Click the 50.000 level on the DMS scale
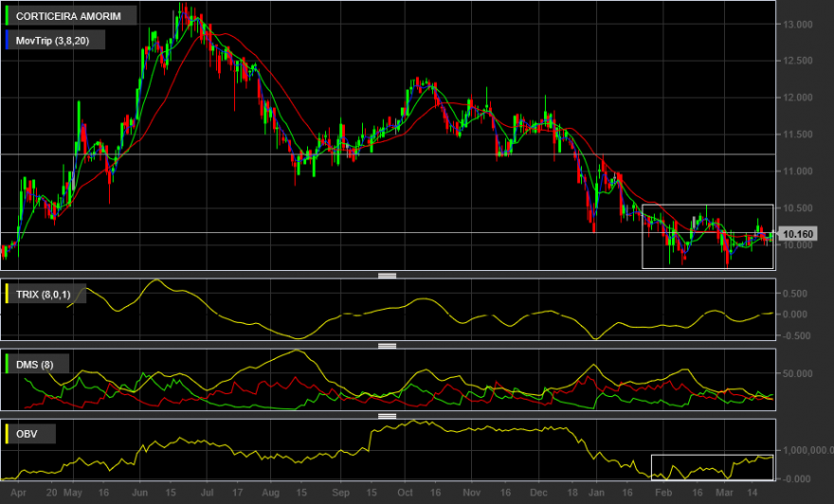 (x=797, y=374)
